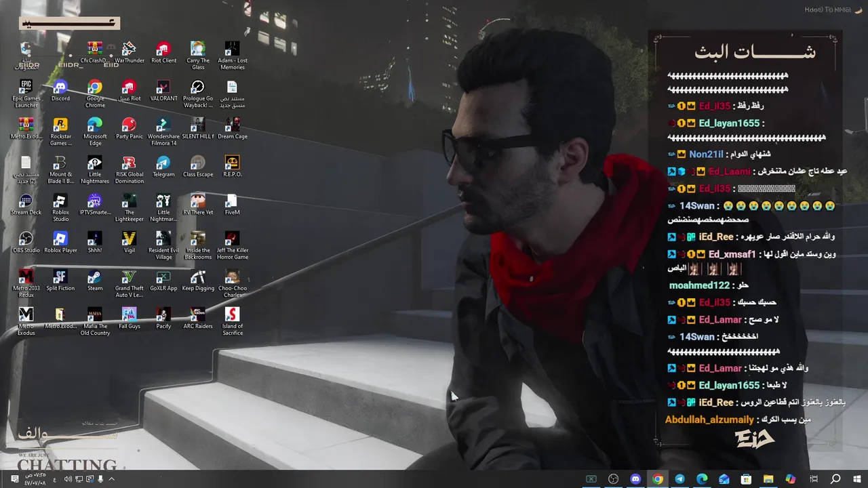Launch Party Panic from the desktop

pos(129,129)
